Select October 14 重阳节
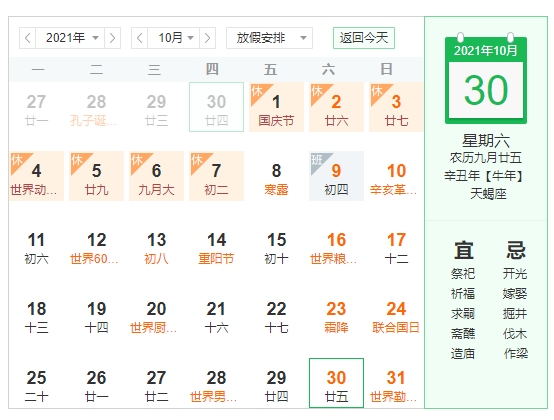Screen dimensions: 554x420 click(x=216, y=248)
